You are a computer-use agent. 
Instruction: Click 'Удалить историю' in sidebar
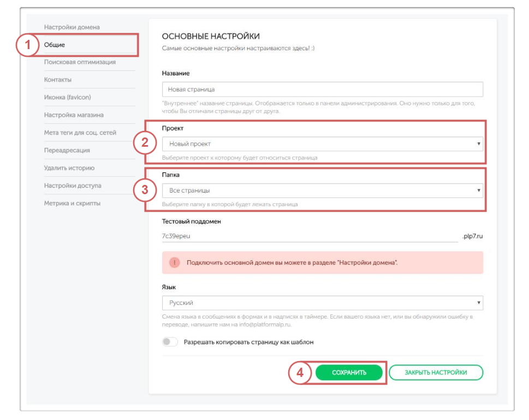click(69, 168)
